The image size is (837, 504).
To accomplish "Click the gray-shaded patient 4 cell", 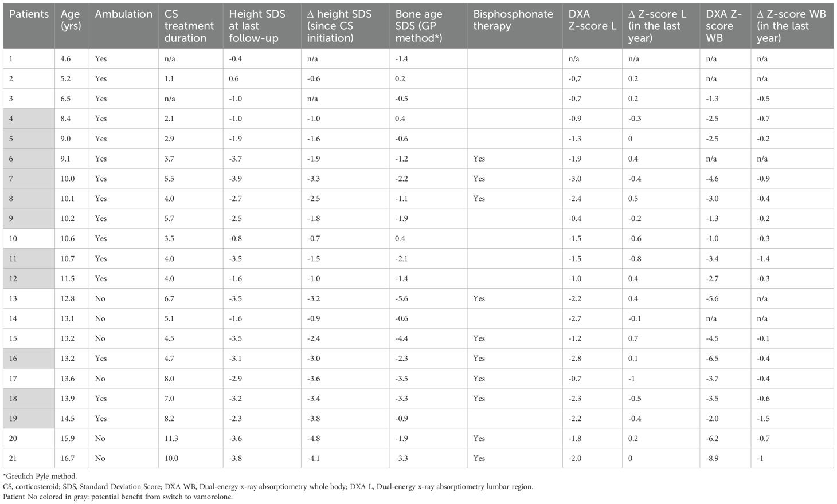I will 29,119.
